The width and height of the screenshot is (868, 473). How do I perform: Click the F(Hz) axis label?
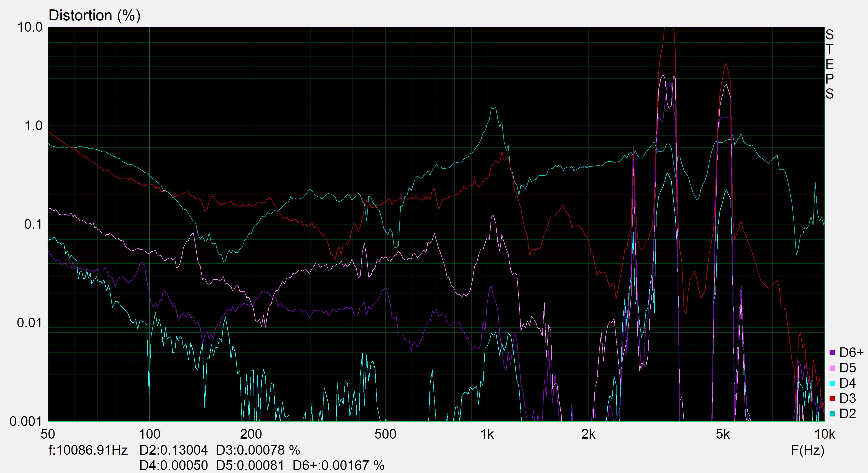(808, 450)
